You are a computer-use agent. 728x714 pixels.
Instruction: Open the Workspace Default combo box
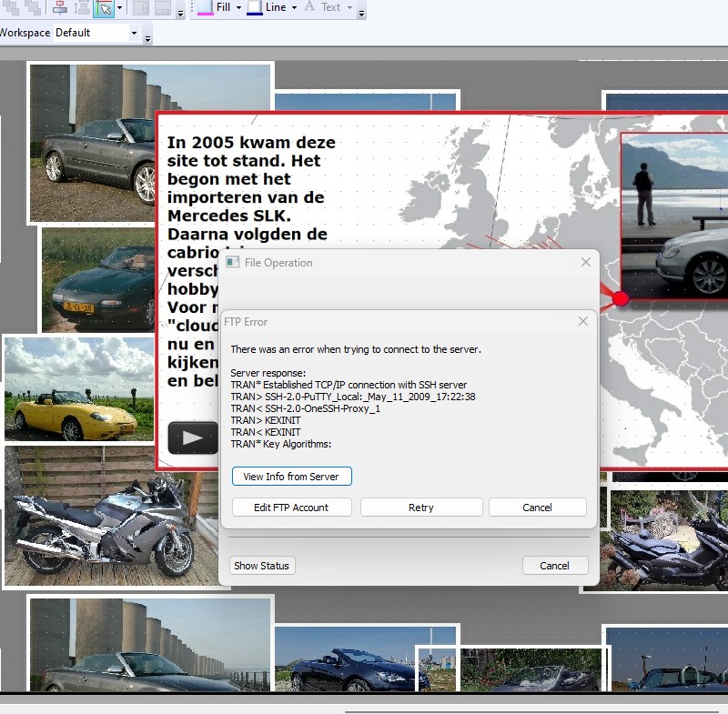point(96,33)
